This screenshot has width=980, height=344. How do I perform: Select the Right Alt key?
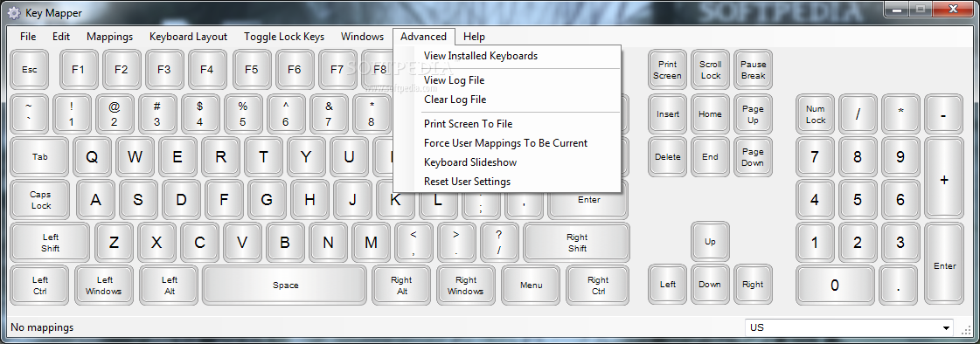(402, 286)
